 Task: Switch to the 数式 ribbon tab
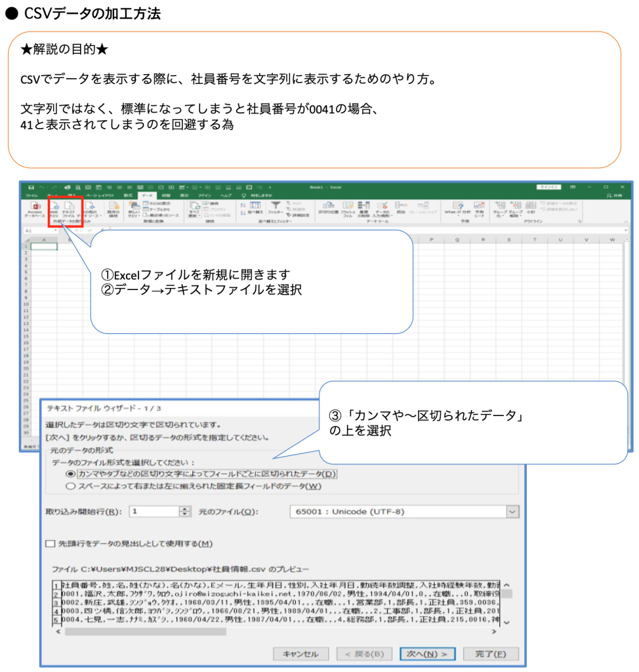point(128,196)
